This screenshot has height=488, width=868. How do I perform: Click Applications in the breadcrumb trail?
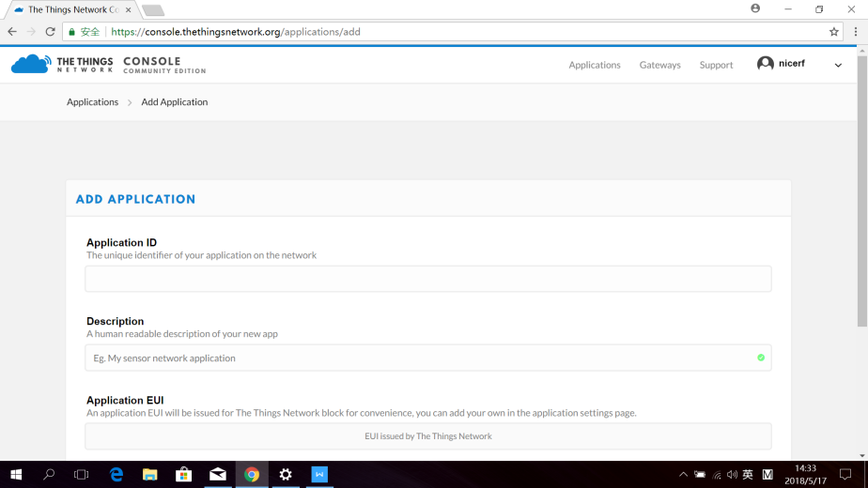[92, 102]
